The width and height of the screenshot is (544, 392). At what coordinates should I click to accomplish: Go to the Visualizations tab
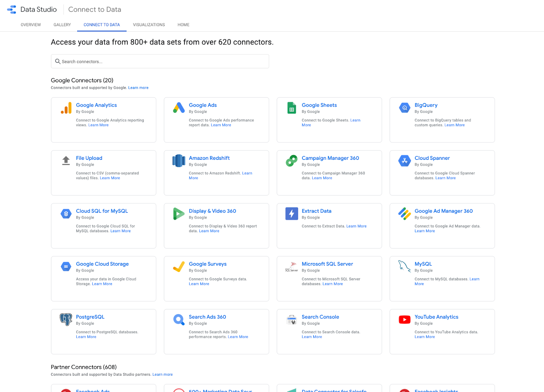(x=149, y=25)
